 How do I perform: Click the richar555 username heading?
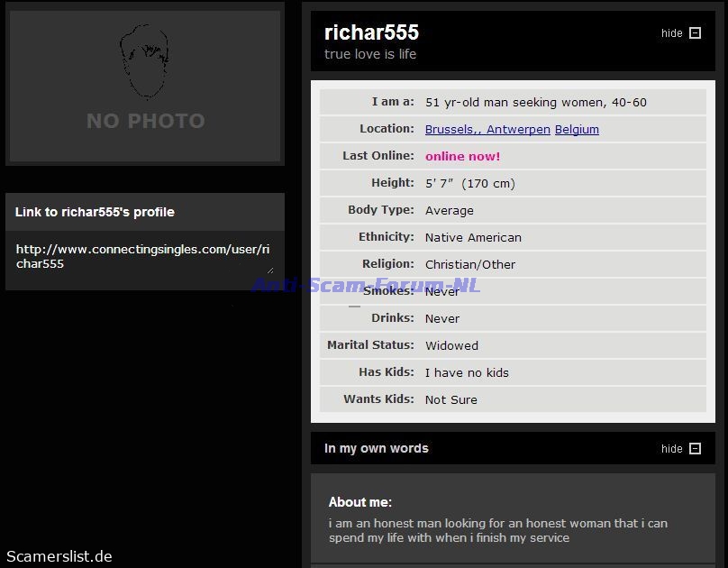[x=371, y=32]
